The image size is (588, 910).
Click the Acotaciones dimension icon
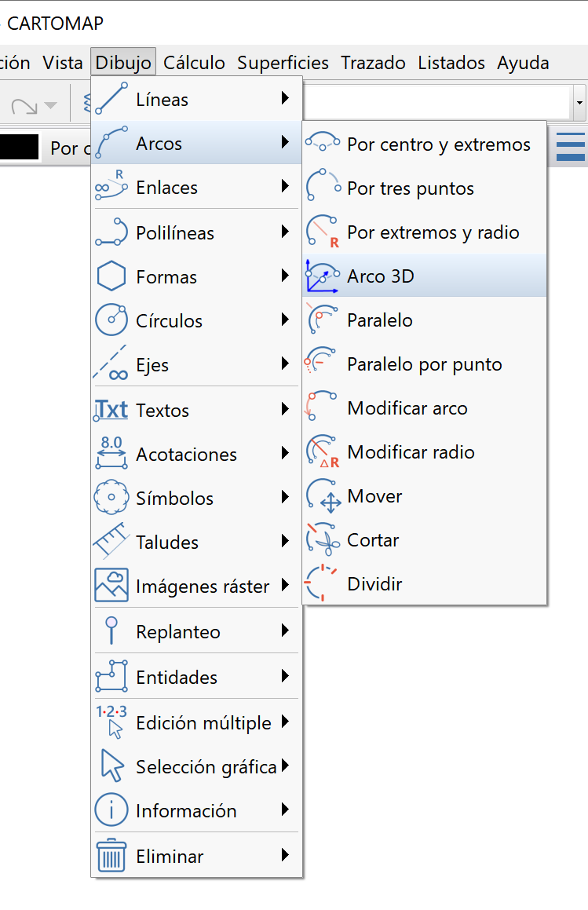[111, 453]
